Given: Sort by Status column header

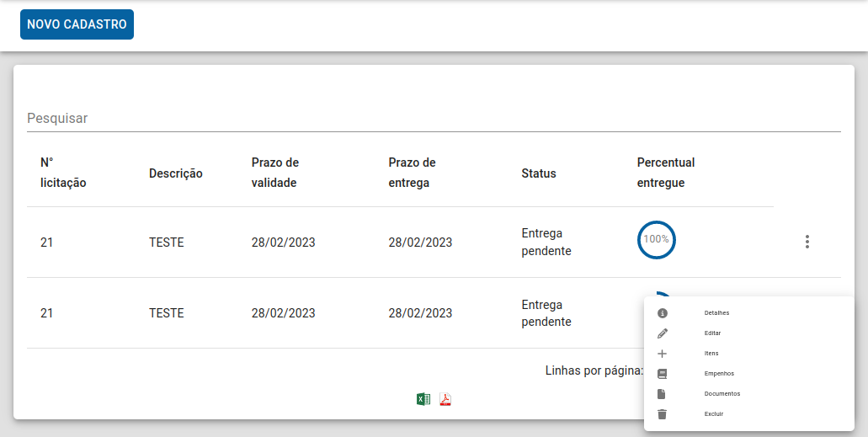Looking at the screenshot, I should (539, 173).
